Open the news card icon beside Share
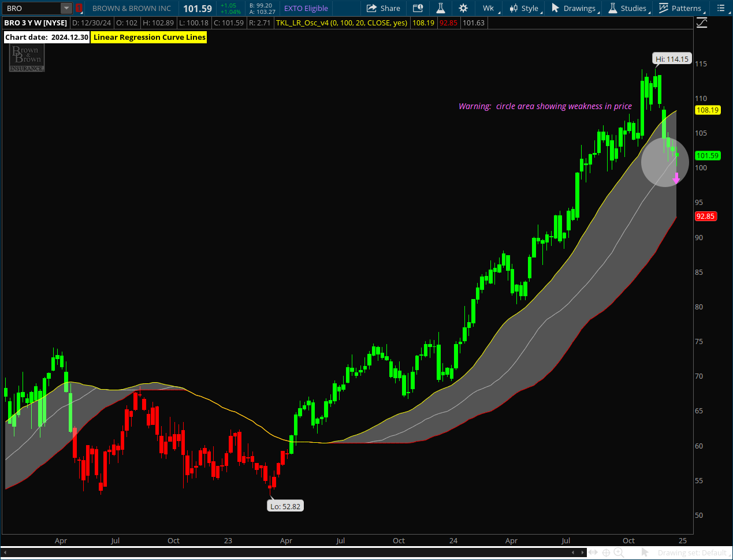733x560 pixels. coord(418,8)
